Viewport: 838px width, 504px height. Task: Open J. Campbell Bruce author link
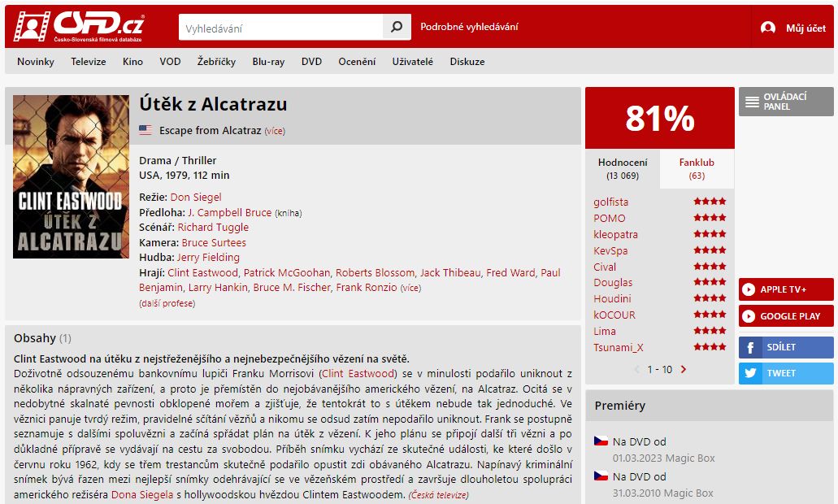pyautogui.click(x=230, y=212)
